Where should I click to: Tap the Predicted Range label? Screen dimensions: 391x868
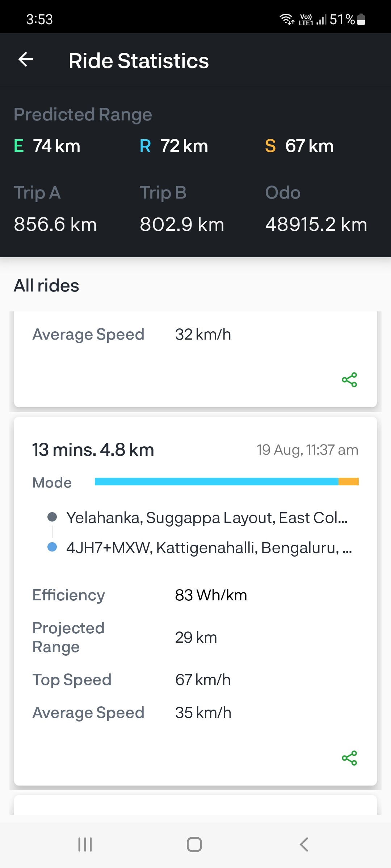point(83,114)
